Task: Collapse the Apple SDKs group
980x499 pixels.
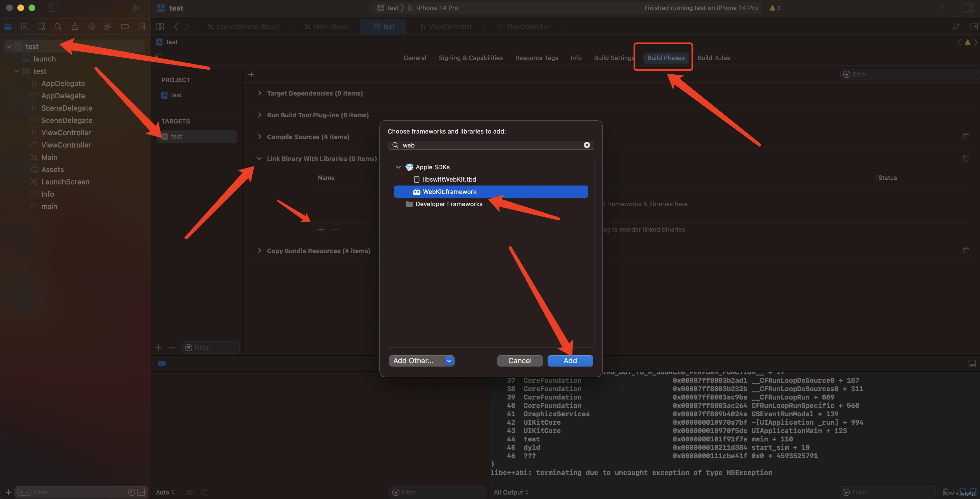Action: click(398, 167)
